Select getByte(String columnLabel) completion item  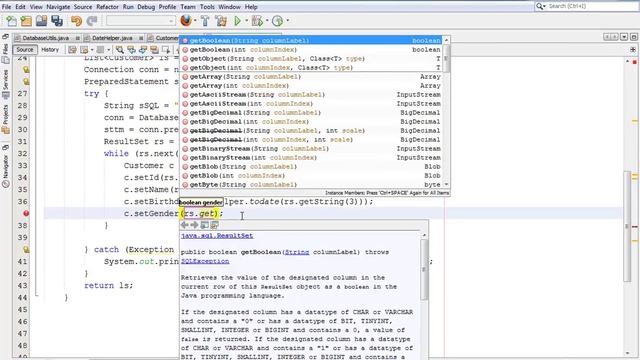(311, 184)
